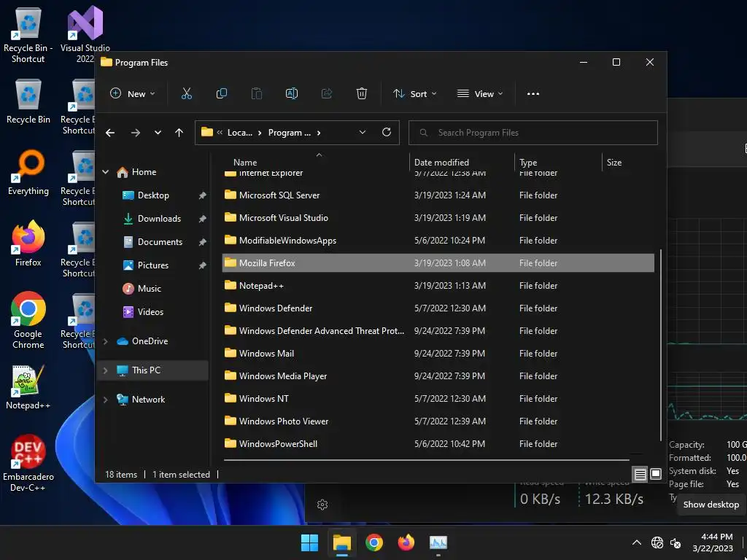Click the Loca... breadcrumb segment
Screen dimensions: 747x560
pos(239,133)
